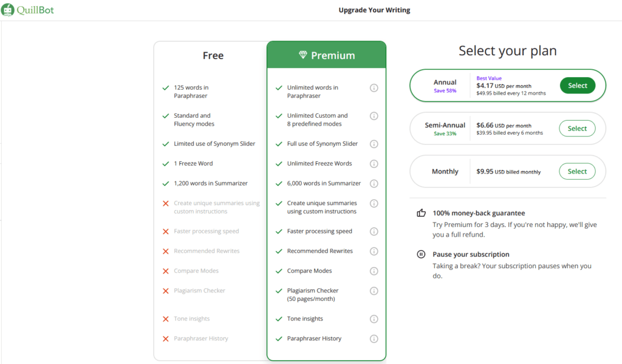Open info for Unlimited Freeze Words
The image size is (622, 364).
pos(375,163)
